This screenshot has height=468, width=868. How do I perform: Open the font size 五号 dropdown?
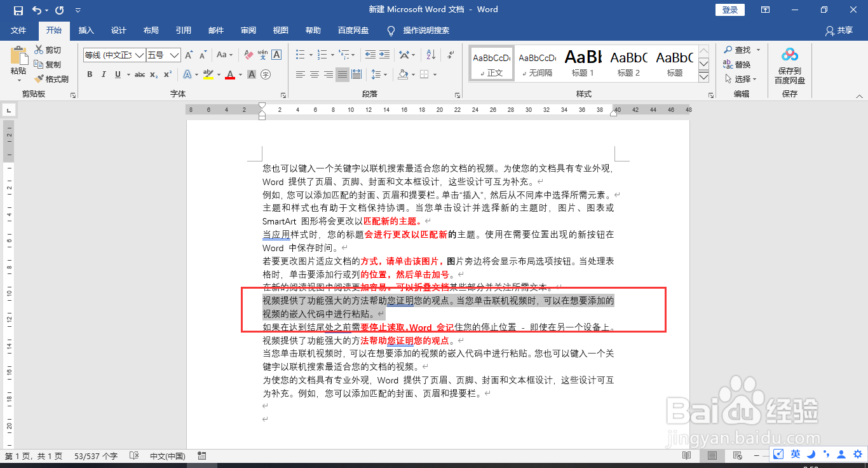point(175,55)
